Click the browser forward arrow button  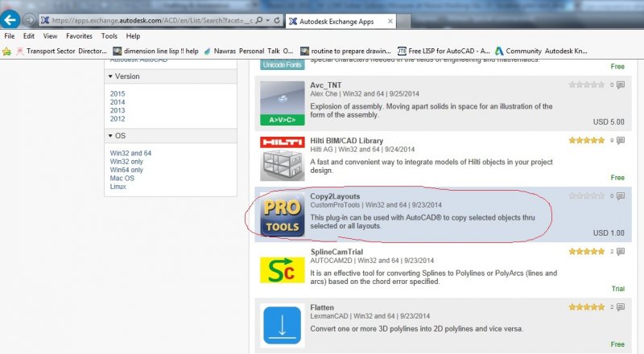29,20
